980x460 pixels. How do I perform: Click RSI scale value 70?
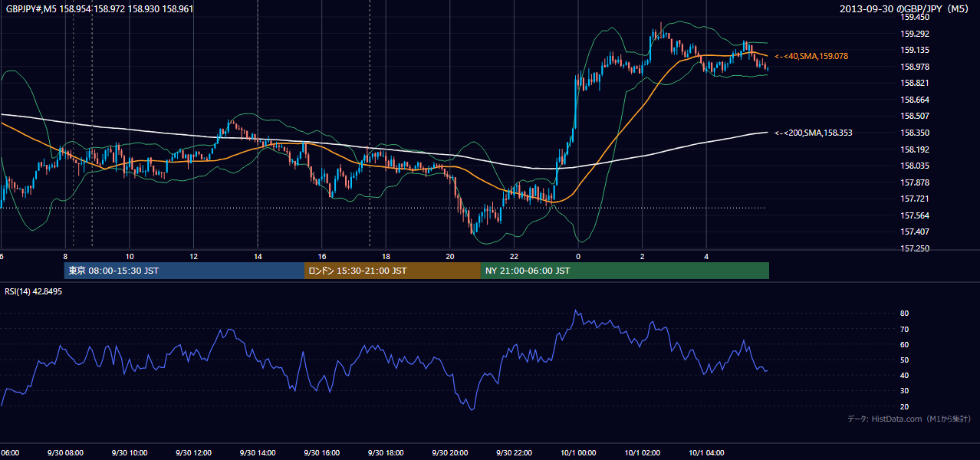904,329
